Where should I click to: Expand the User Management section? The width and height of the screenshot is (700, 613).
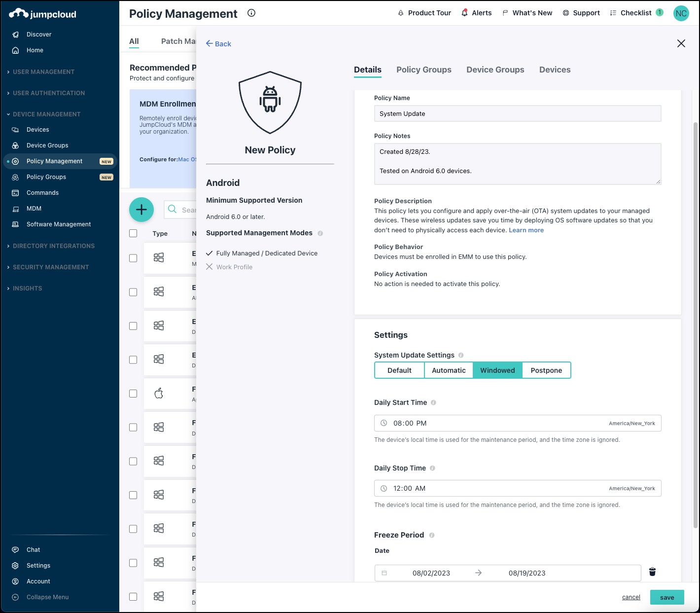43,72
